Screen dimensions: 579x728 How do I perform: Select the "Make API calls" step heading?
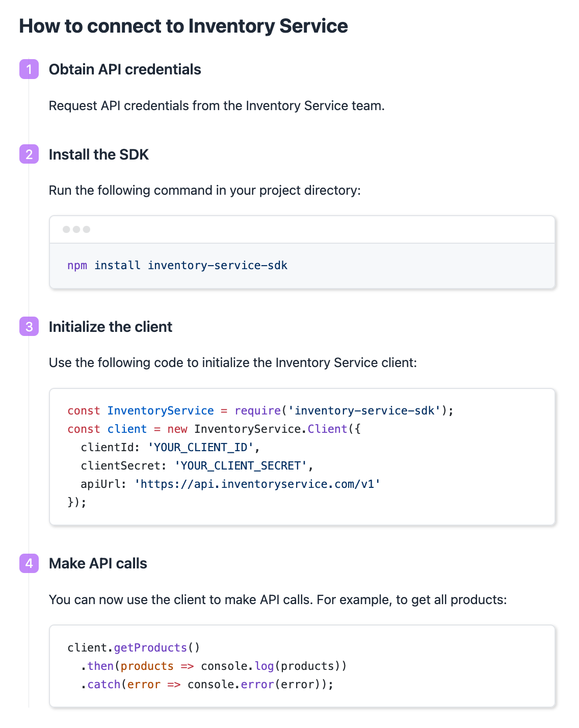click(x=98, y=563)
